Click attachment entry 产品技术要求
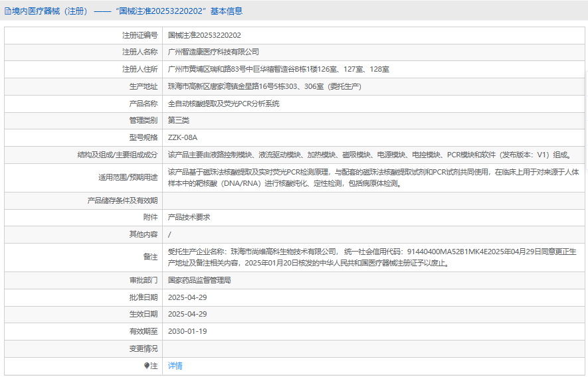The width and height of the screenshot is (588, 379). coord(189,217)
